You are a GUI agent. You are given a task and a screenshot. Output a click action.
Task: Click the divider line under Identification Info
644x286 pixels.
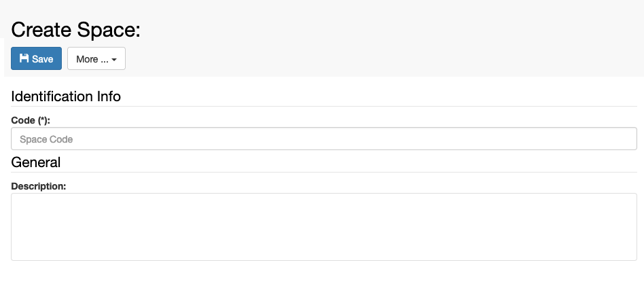tap(323, 106)
